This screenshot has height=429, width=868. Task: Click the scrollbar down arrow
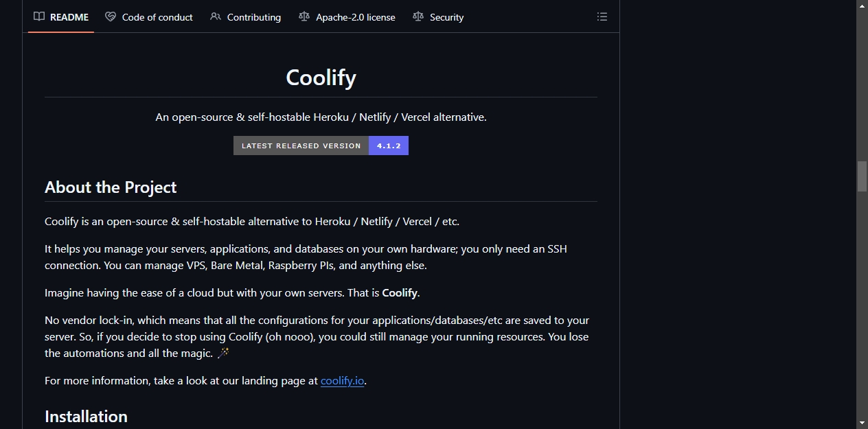tap(862, 423)
